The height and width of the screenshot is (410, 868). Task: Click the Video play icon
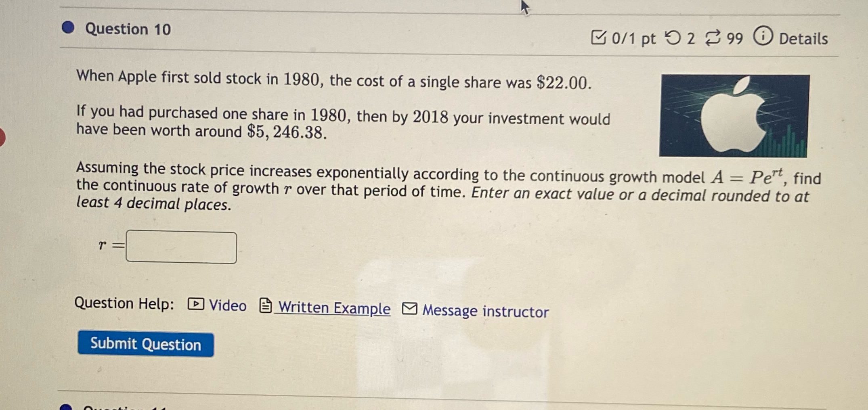coord(195,305)
